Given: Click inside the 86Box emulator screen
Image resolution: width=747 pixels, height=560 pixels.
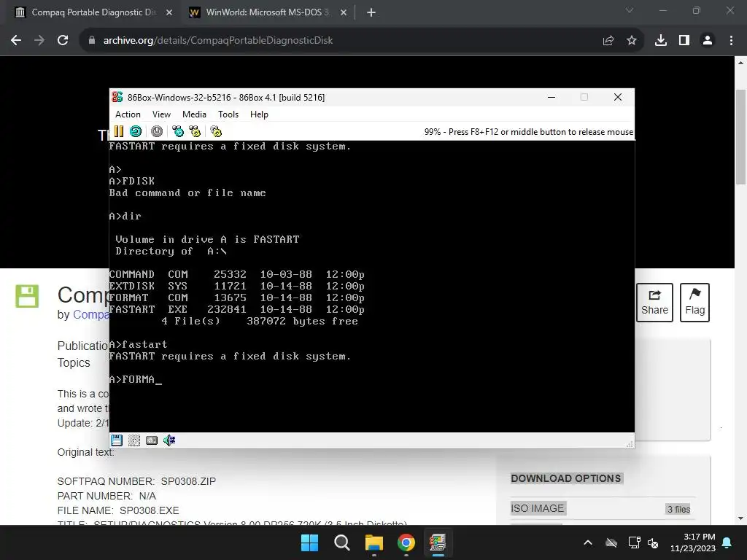Looking at the screenshot, I should [x=371, y=286].
